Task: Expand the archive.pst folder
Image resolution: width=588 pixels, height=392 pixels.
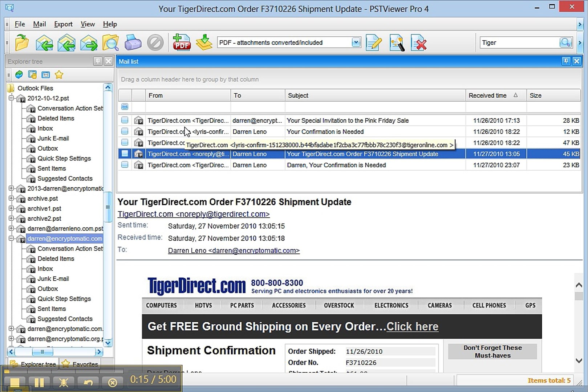Action: point(11,199)
